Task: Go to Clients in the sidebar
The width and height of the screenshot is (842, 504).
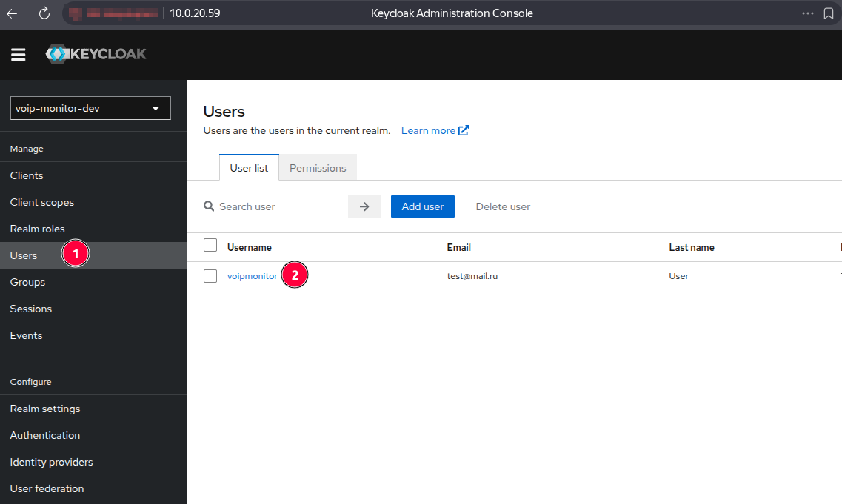Action: [27, 175]
